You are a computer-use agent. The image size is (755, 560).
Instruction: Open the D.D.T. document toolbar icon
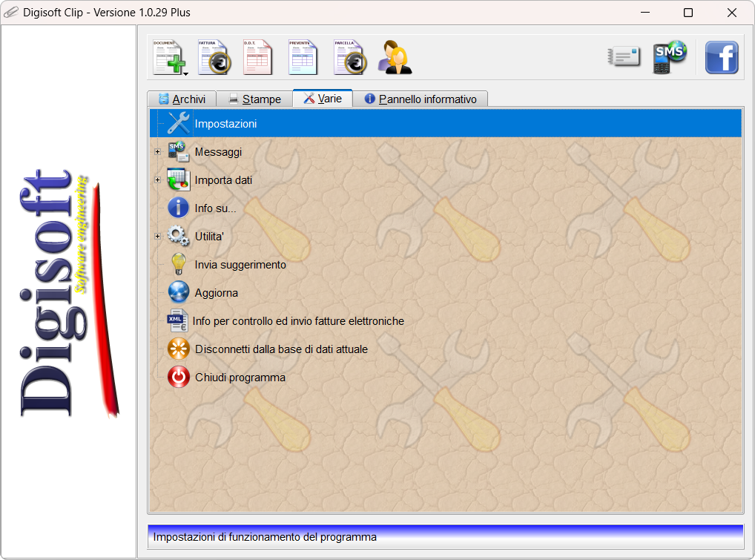257,57
